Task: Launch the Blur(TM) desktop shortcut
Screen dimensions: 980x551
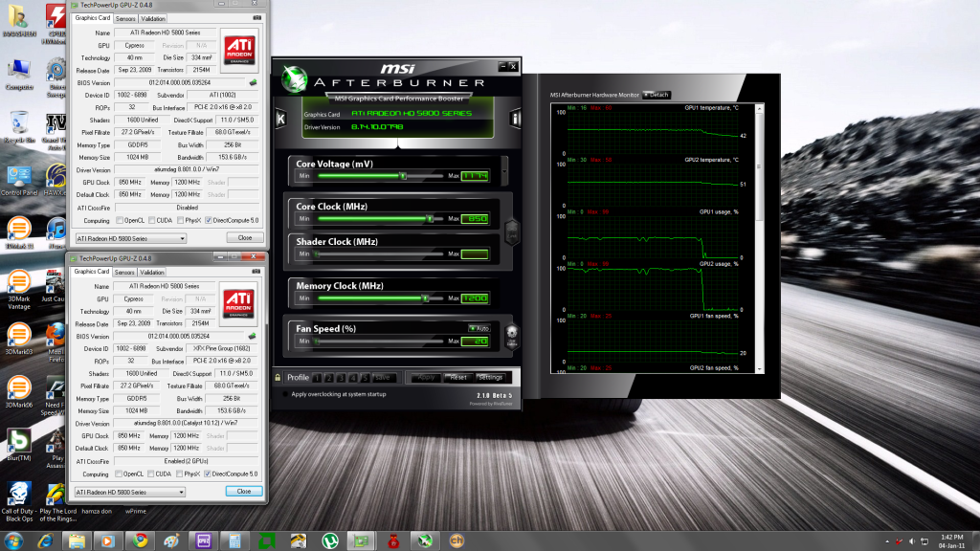Action: tap(19, 445)
